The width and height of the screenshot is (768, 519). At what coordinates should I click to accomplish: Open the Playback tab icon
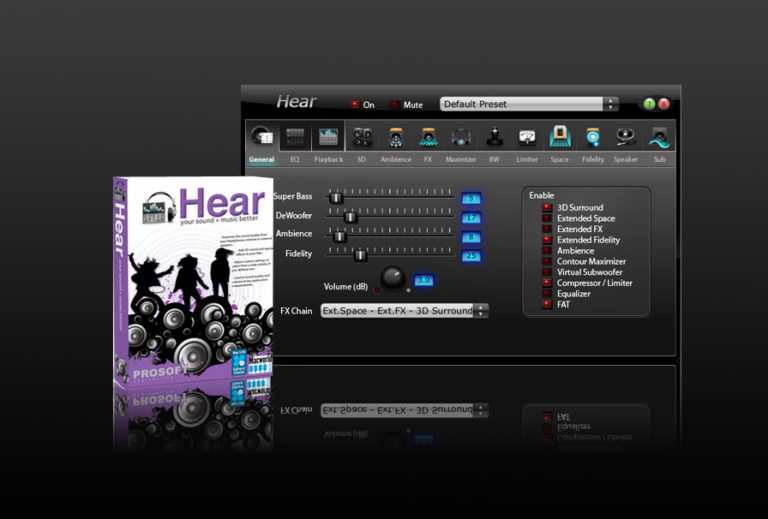pyautogui.click(x=328, y=137)
